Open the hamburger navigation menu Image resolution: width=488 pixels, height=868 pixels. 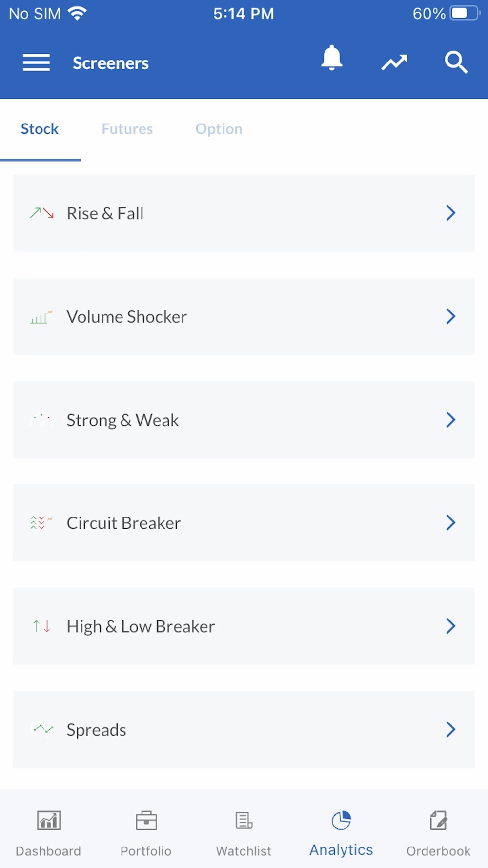(x=36, y=62)
